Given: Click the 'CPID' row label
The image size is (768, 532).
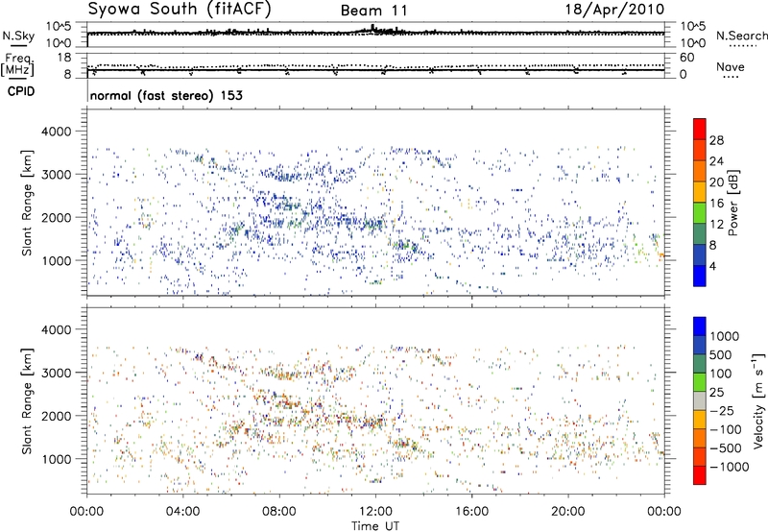Looking at the screenshot, I should pyautogui.click(x=21, y=91).
